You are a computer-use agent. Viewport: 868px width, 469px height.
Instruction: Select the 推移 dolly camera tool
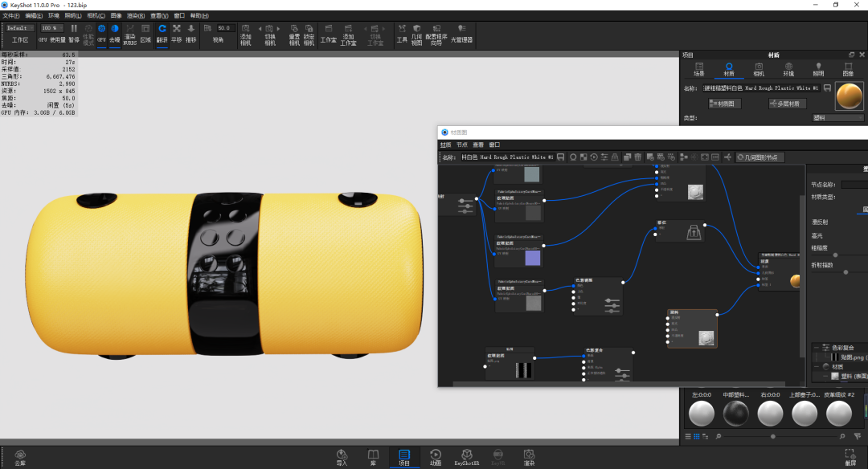[x=191, y=34]
